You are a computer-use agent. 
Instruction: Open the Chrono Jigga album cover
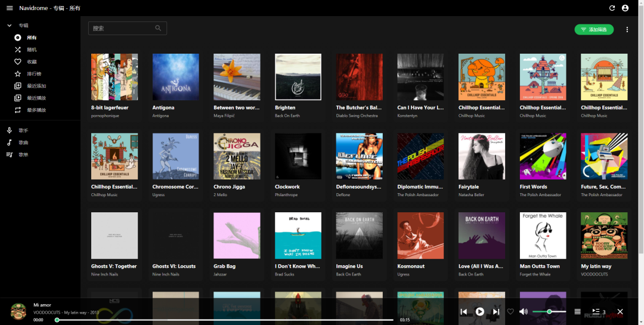[237, 156]
